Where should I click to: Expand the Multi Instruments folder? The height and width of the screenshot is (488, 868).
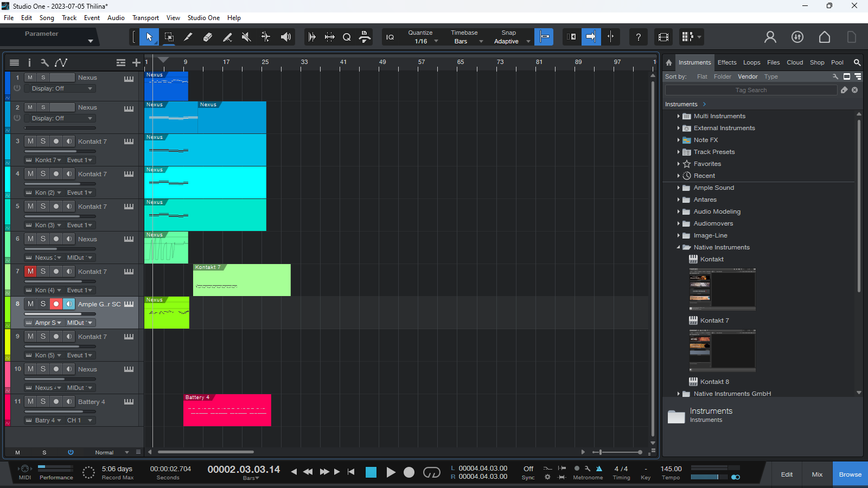pos(678,116)
